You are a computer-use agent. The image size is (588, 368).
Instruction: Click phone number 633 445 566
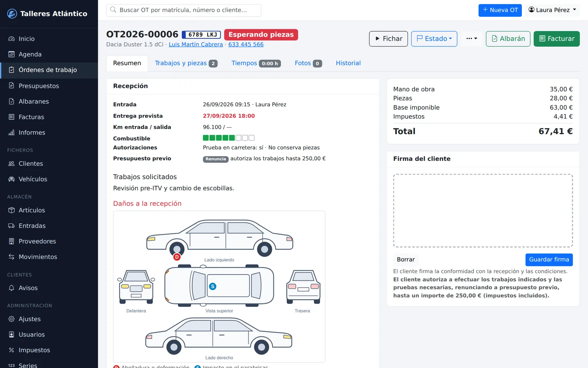point(246,44)
